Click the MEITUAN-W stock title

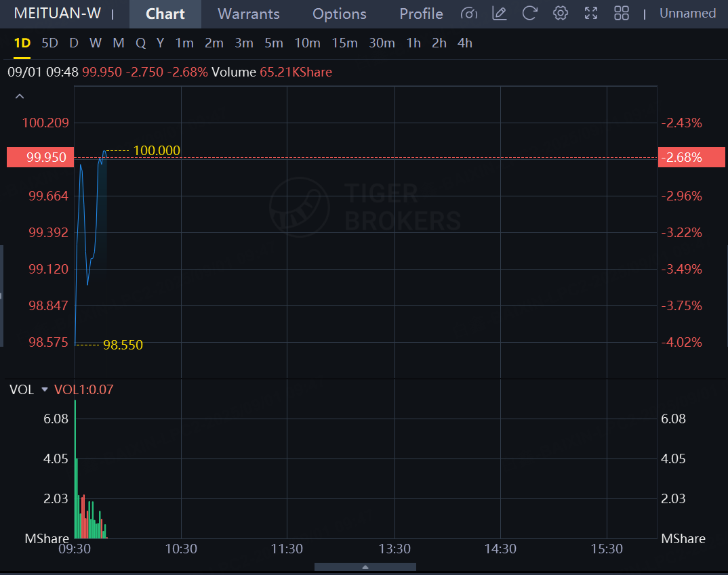pyautogui.click(x=57, y=14)
